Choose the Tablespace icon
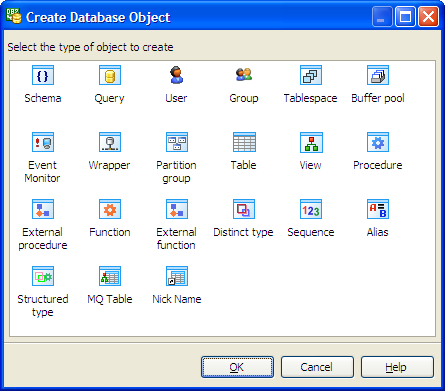445x391 pixels. (x=311, y=75)
